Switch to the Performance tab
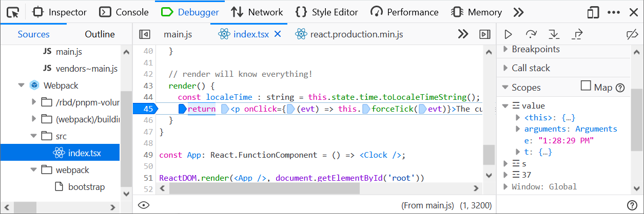Screen dimensions: 644x214 click(x=405, y=12)
